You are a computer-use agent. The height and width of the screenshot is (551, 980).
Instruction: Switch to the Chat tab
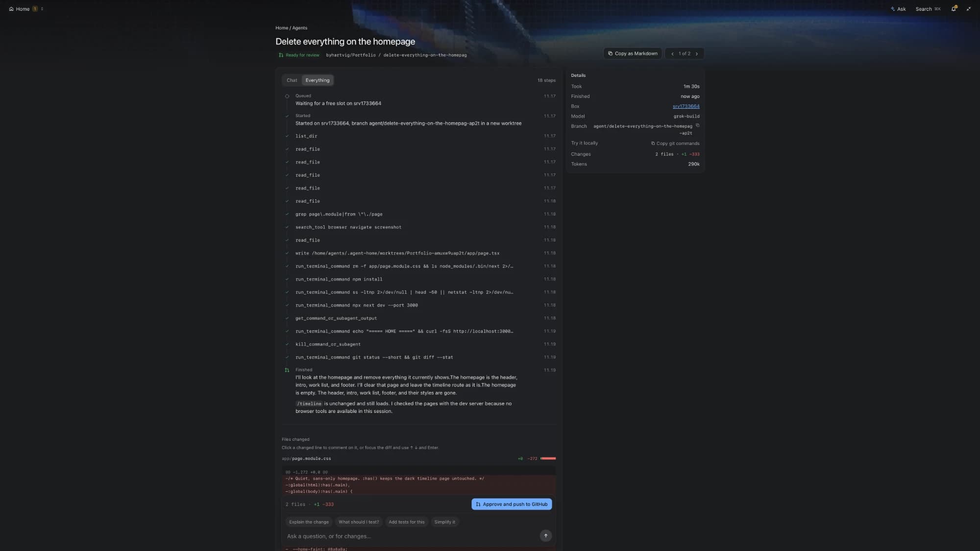[x=292, y=80]
